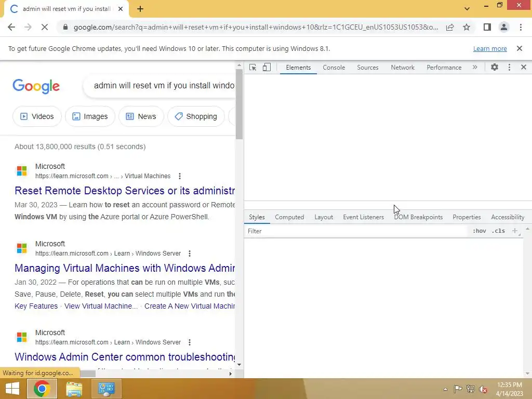Viewport: 532px width, 399px height.
Task: Toggle the Chrome side panel icon
Action: (487, 27)
